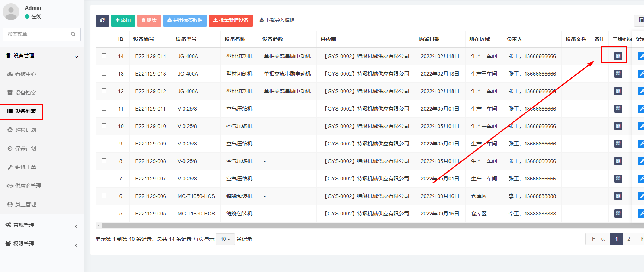
Task: Tick the checkbox for device E221129-011
Action: (x=104, y=108)
